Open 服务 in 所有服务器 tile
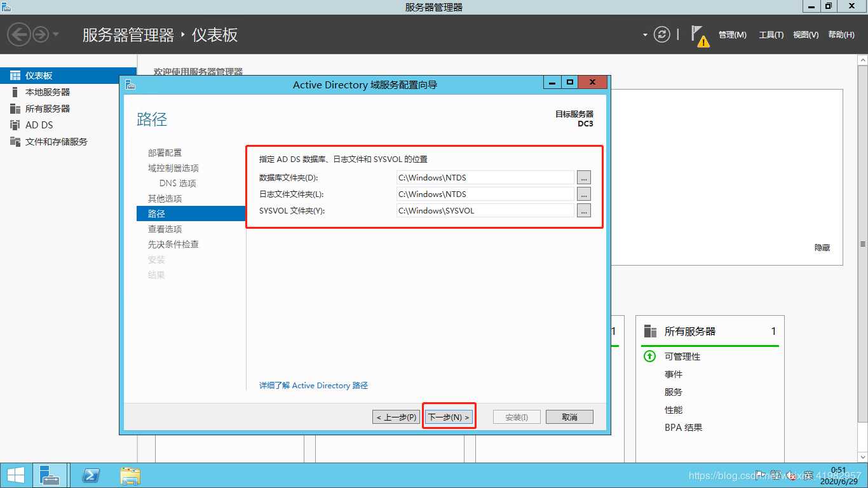Image resolution: width=868 pixels, height=488 pixels. (x=674, y=392)
